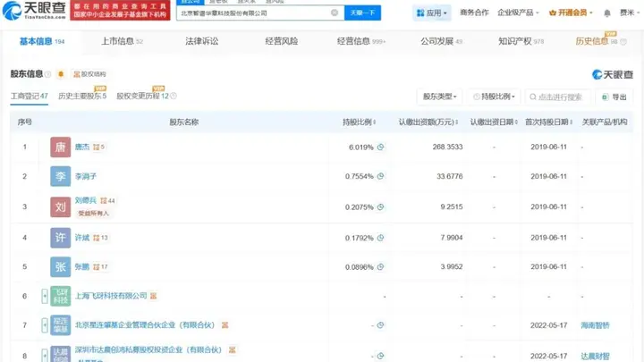The width and height of the screenshot is (644, 362).
Task: Open 商务合作 link
Action: 474,13
